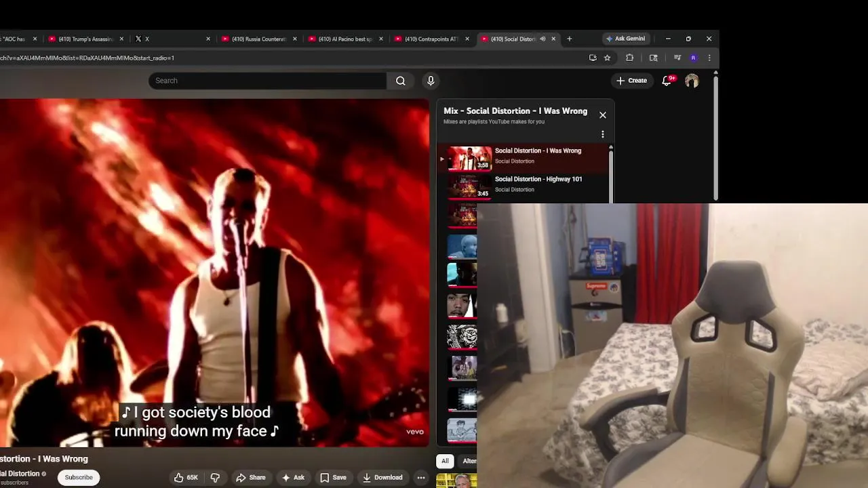
Task: Like the video showing 65K likes
Action: point(186,477)
